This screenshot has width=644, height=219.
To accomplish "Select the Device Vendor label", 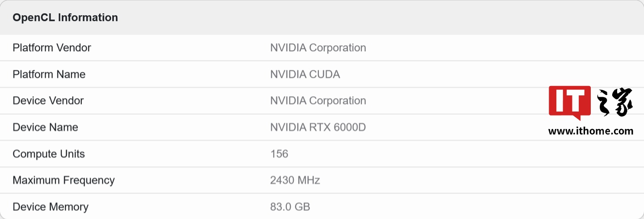I will point(48,100).
